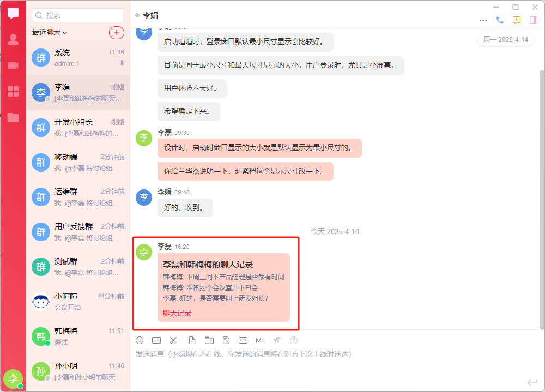Open the emoji picker in message toolbar

coord(140,340)
